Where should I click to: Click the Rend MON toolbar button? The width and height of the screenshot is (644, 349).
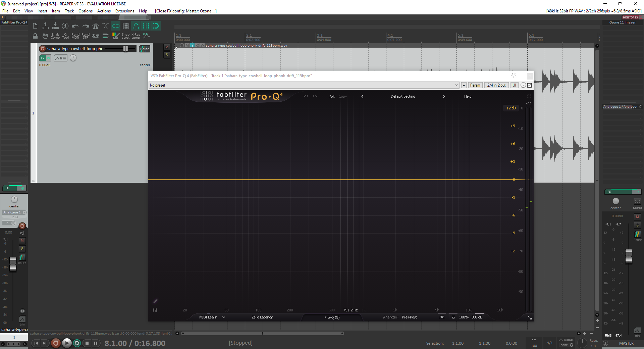75,36
